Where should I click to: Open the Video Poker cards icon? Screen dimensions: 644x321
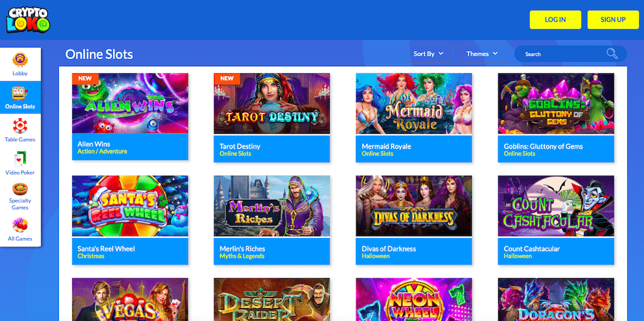tap(20, 159)
